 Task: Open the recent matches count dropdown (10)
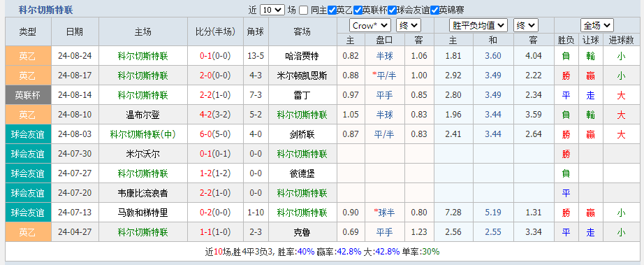272,10
